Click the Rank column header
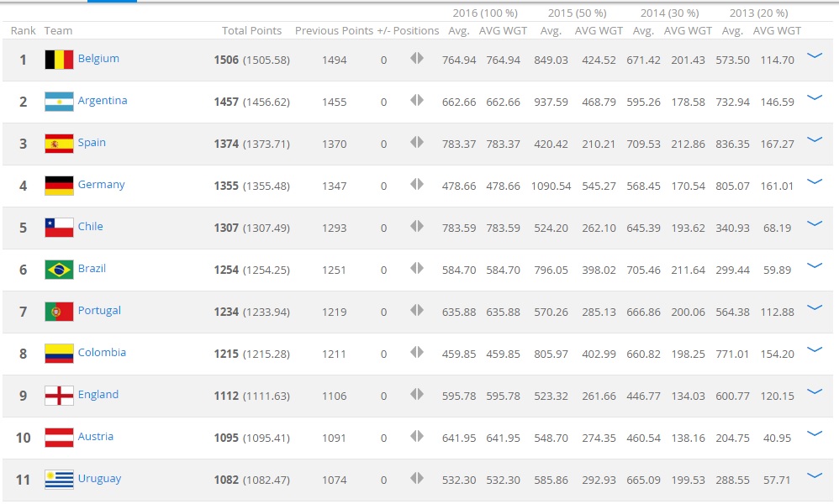 point(23,30)
